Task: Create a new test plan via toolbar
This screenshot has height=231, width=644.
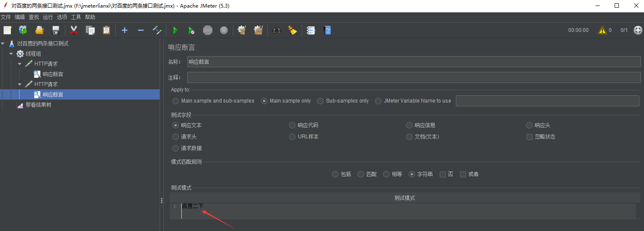Action: [x=7, y=30]
